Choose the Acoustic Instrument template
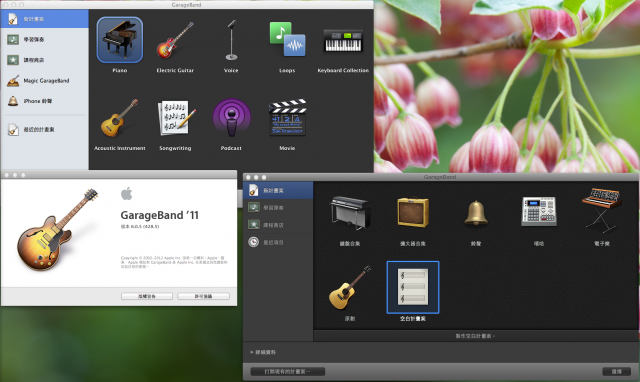The image size is (640, 382). [x=120, y=118]
